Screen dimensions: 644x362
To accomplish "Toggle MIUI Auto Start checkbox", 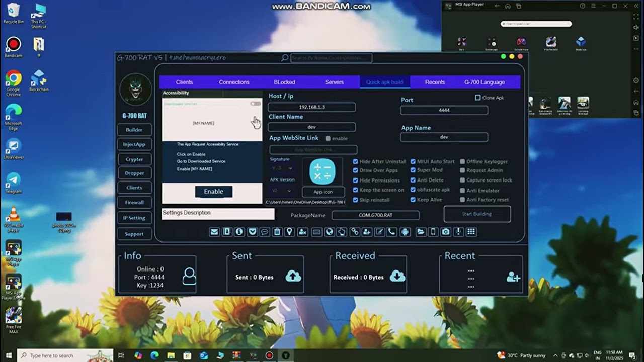I will (x=413, y=162).
